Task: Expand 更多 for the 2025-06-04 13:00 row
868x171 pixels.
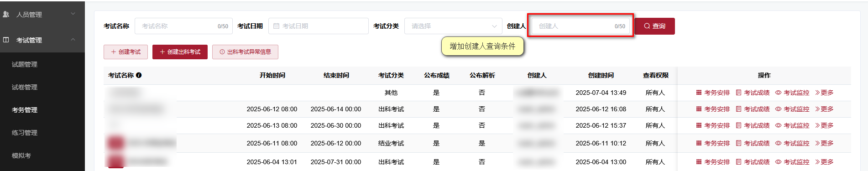Action: pyautogui.click(x=824, y=162)
